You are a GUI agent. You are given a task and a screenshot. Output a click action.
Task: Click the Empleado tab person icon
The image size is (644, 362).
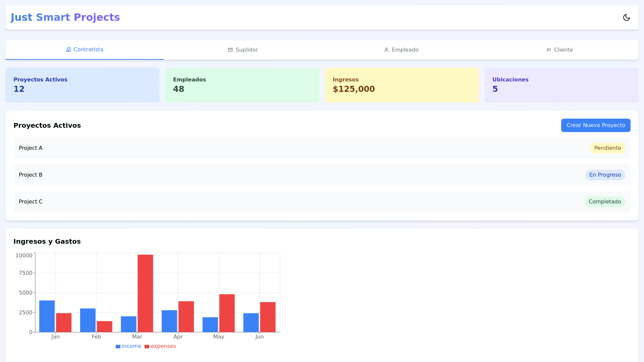tap(386, 50)
